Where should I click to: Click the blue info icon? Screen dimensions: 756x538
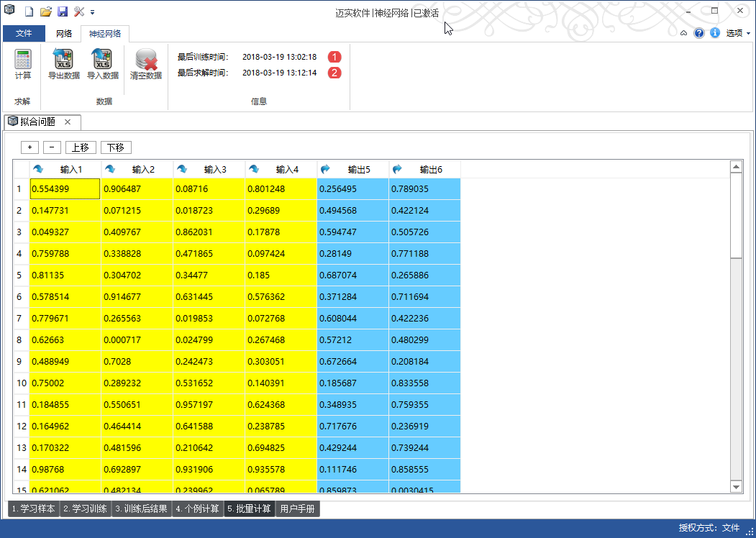[715, 33]
